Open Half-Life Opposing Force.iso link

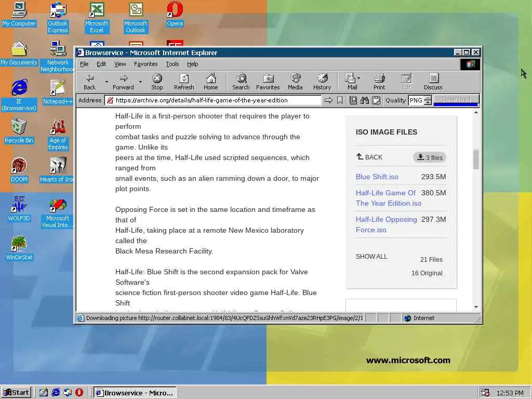(x=386, y=224)
